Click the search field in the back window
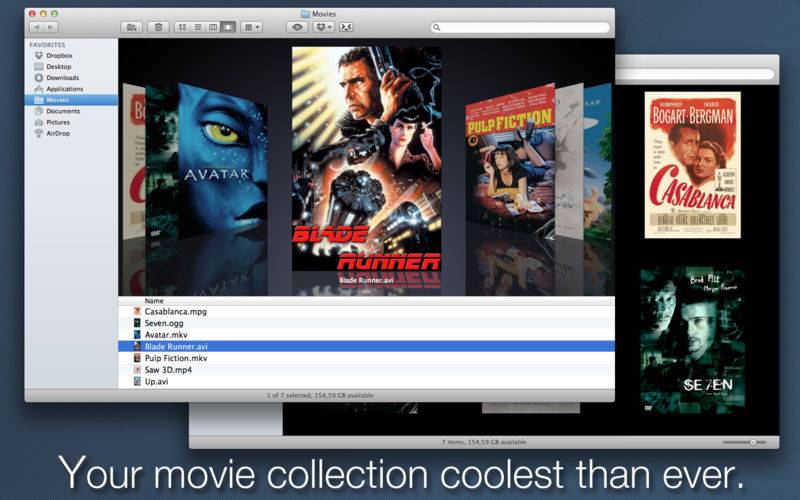800x500 pixels. [695, 74]
